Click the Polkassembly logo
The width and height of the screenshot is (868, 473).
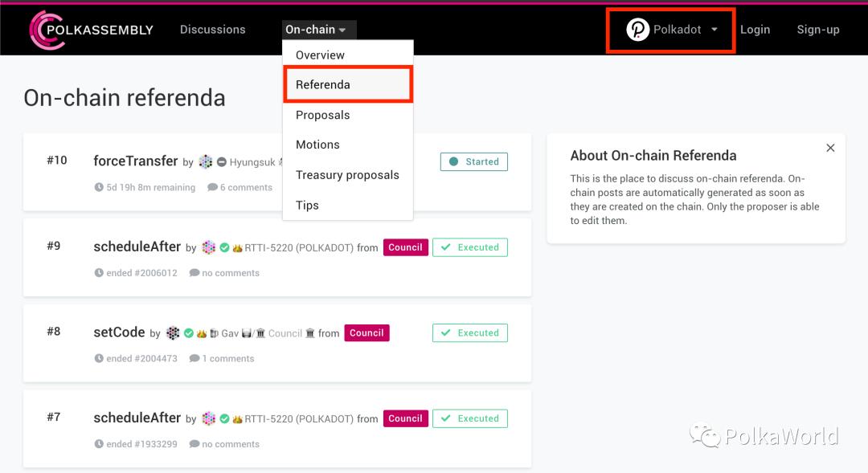point(92,30)
